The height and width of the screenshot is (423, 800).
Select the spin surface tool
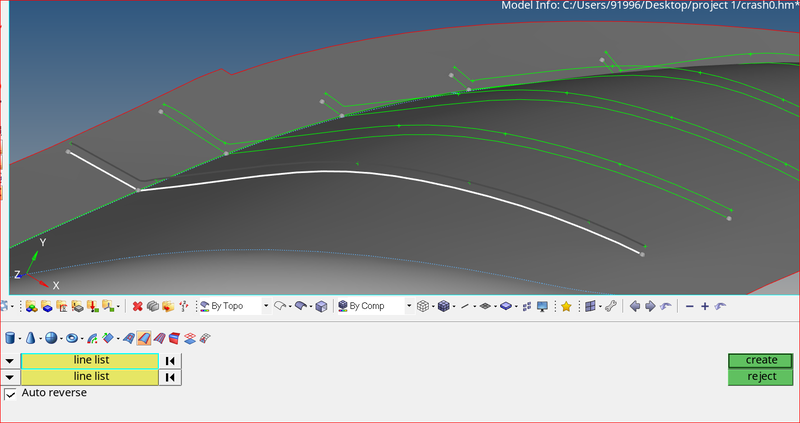pos(92,338)
